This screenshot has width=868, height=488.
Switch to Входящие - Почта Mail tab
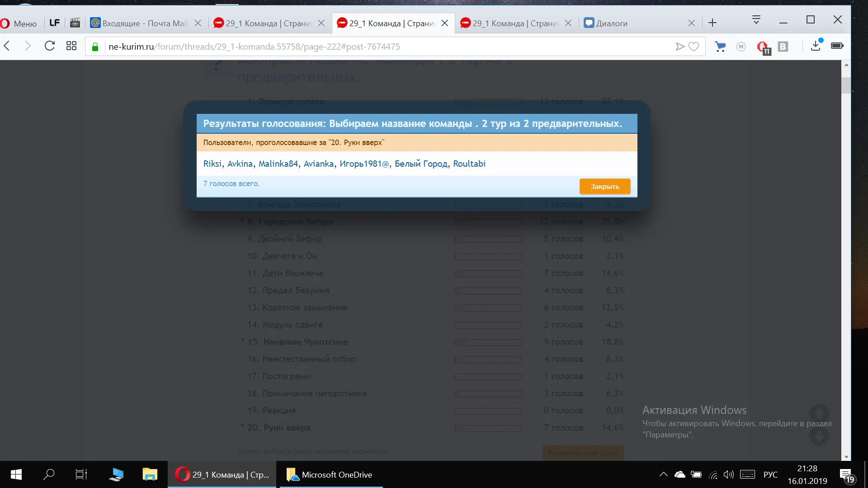coord(145,23)
